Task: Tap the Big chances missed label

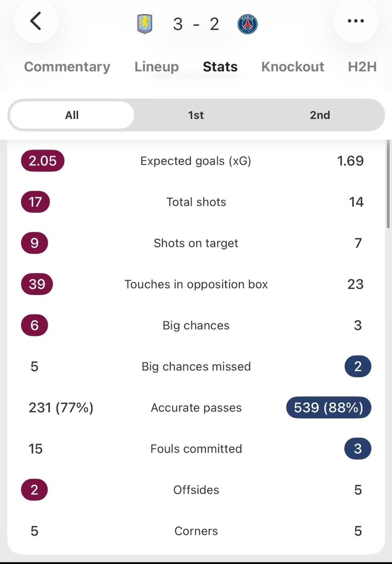Action: pos(196,367)
